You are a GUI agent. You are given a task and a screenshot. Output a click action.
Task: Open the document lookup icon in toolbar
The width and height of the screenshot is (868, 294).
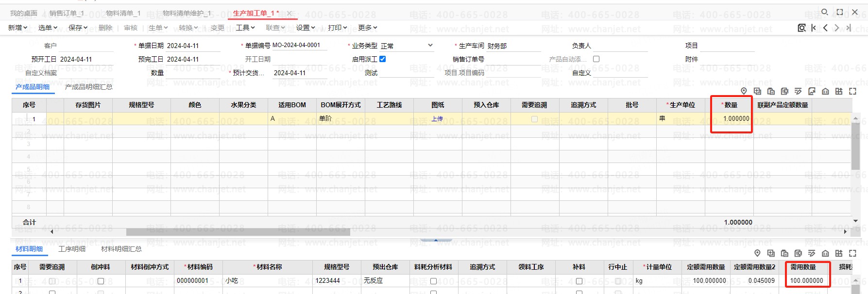(801, 28)
